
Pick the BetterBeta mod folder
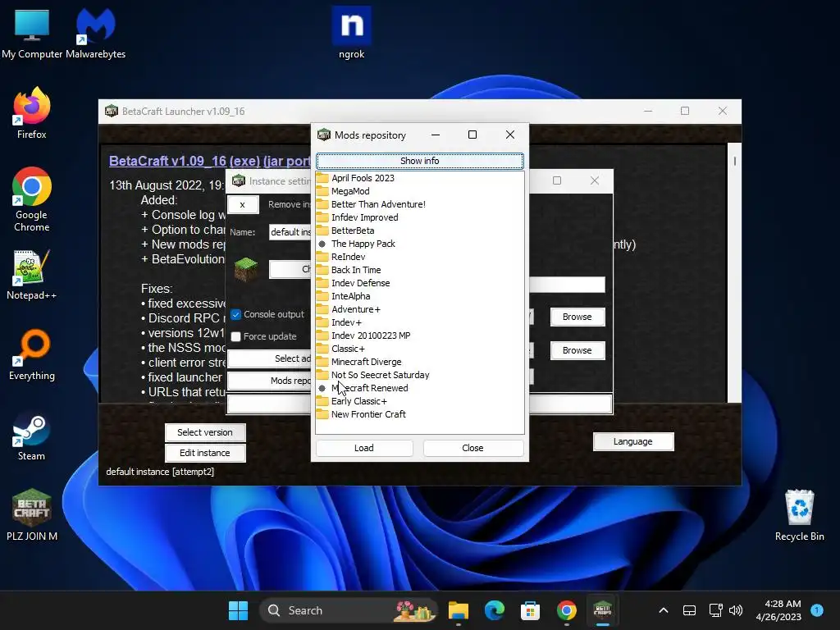353,231
